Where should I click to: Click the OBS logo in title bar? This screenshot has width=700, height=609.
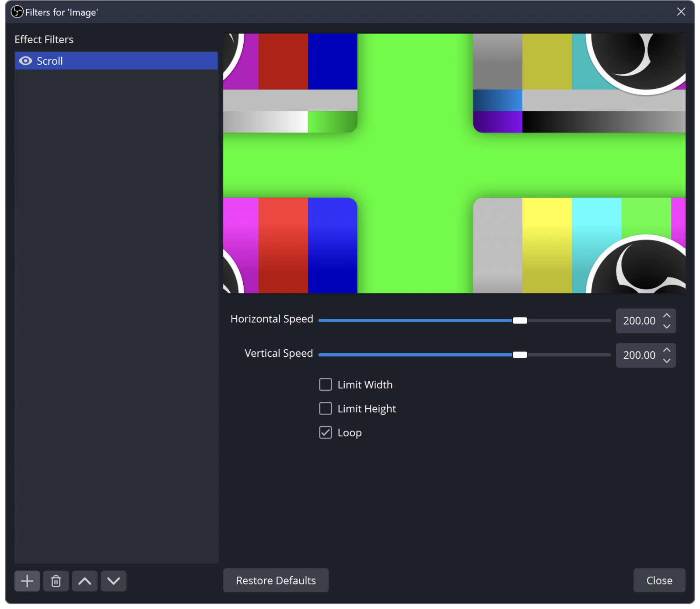[x=17, y=12]
